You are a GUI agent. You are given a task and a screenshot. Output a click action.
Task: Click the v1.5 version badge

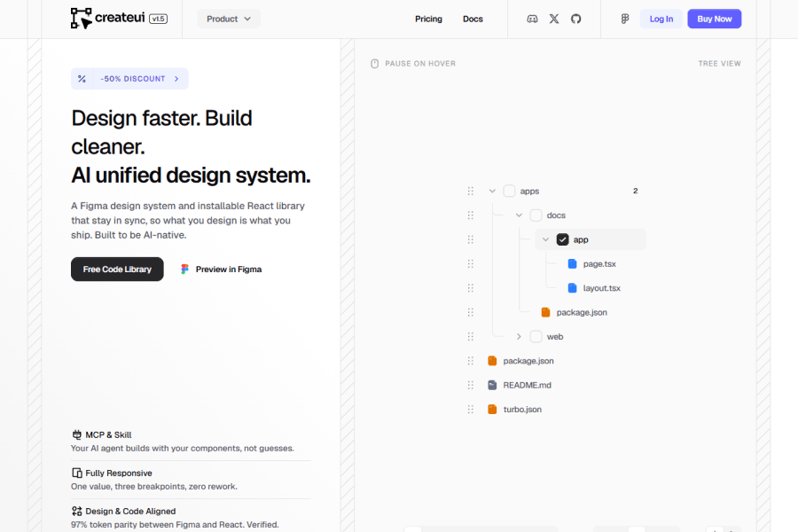coord(159,19)
